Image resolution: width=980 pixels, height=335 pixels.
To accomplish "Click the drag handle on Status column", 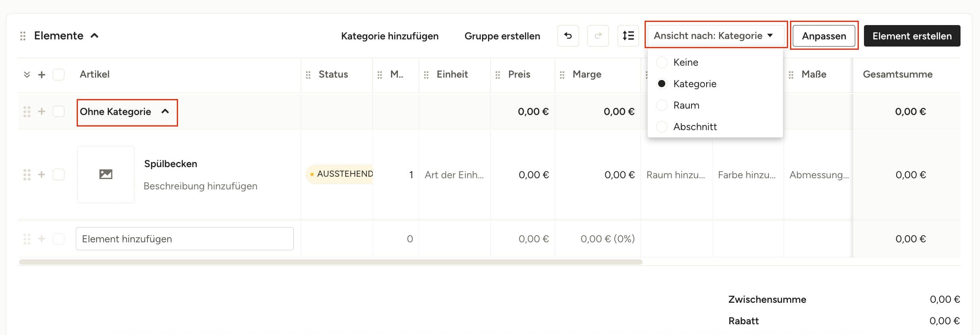I will 308,75.
